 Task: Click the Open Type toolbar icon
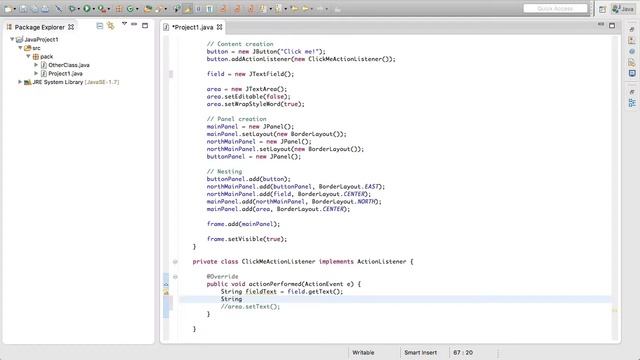(x=147, y=9)
